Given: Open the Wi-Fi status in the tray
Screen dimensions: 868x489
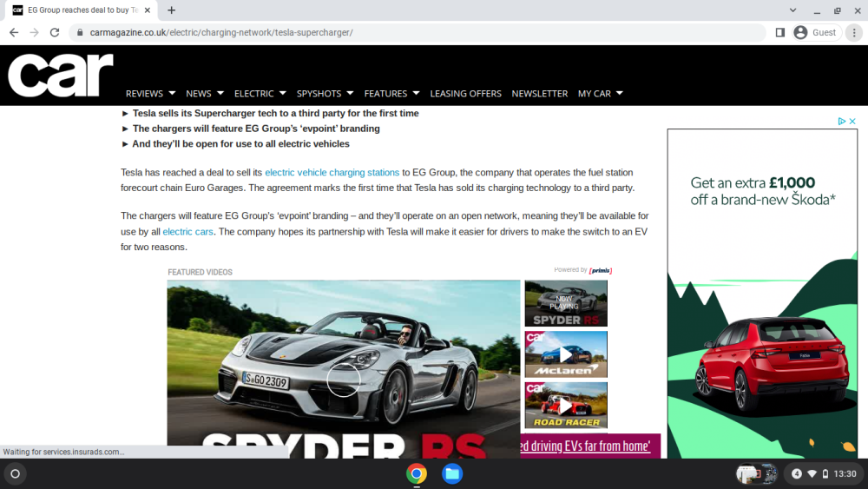Looking at the screenshot, I should point(812,474).
